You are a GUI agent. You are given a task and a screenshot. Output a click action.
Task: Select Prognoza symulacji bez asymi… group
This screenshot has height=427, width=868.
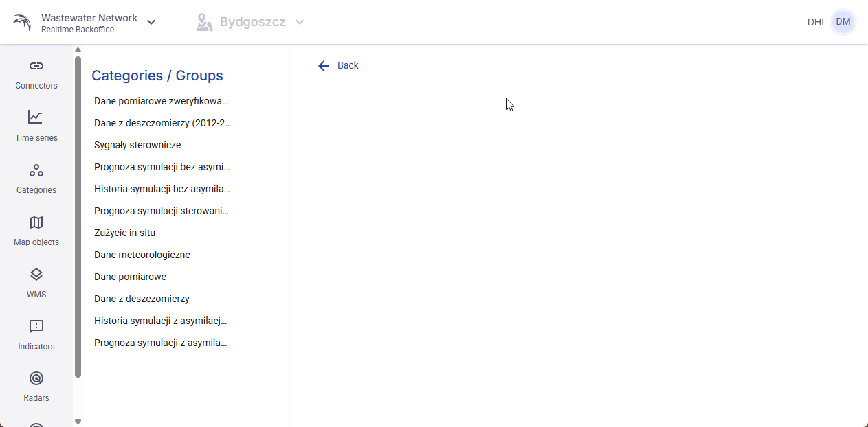[162, 167]
